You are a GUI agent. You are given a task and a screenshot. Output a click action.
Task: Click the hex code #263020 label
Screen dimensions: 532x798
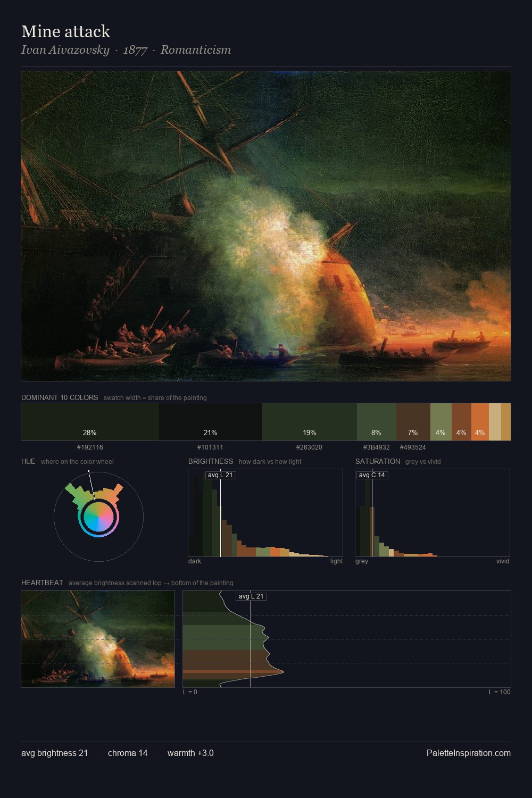309,447
